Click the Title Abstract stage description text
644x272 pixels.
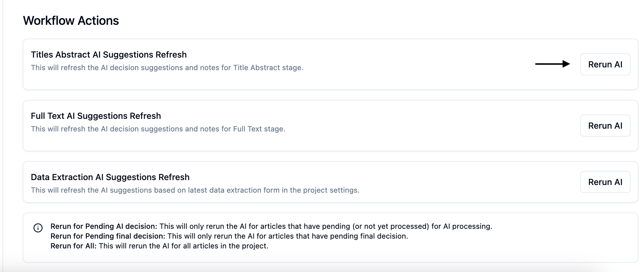pyautogui.click(x=167, y=68)
